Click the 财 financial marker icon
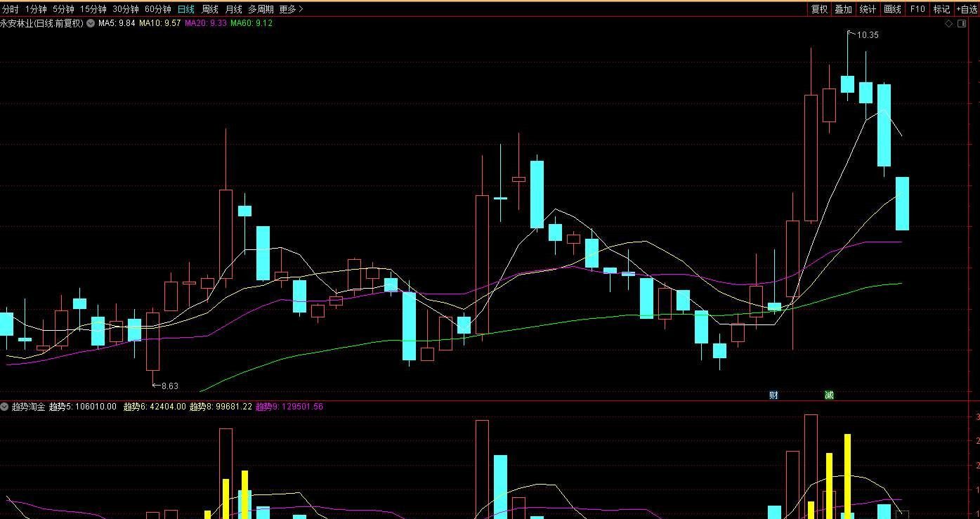The width and height of the screenshot is (980, 519). [773, 395]
